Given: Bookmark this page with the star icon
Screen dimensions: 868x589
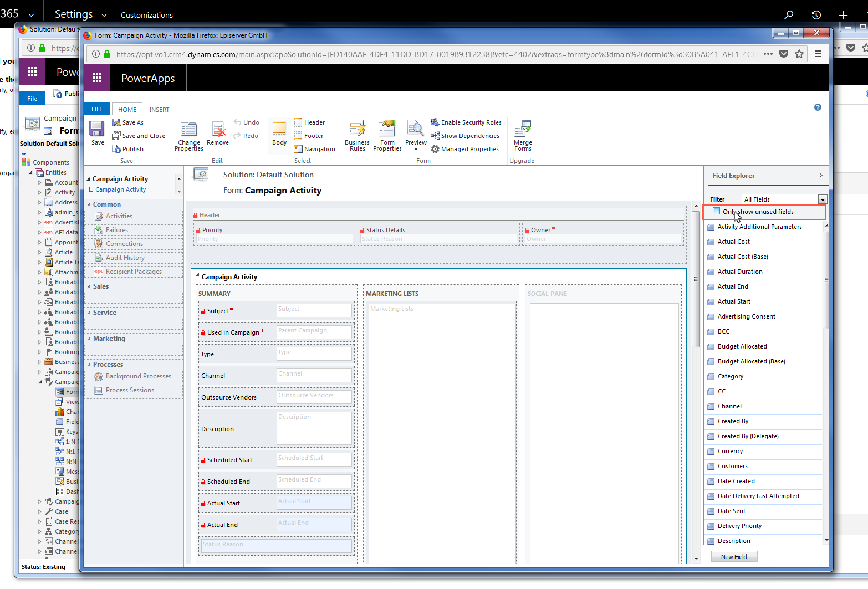Looking at the screenshot, I should coord(799,54).
